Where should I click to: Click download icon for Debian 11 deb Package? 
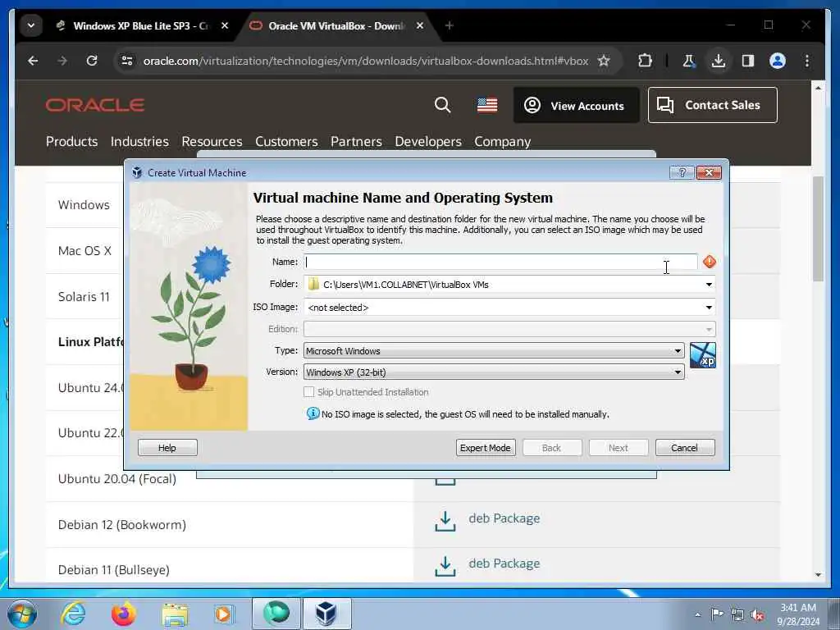[x=445, y=566]
